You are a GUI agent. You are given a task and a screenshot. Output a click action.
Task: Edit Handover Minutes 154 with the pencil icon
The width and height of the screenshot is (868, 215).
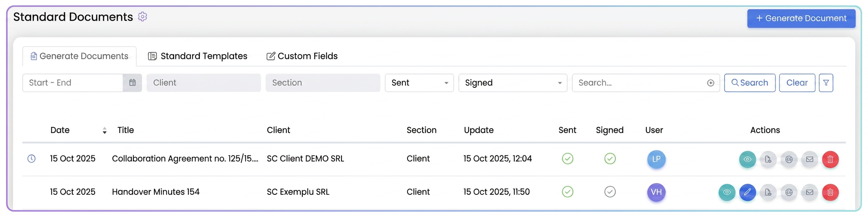(747, 192)
